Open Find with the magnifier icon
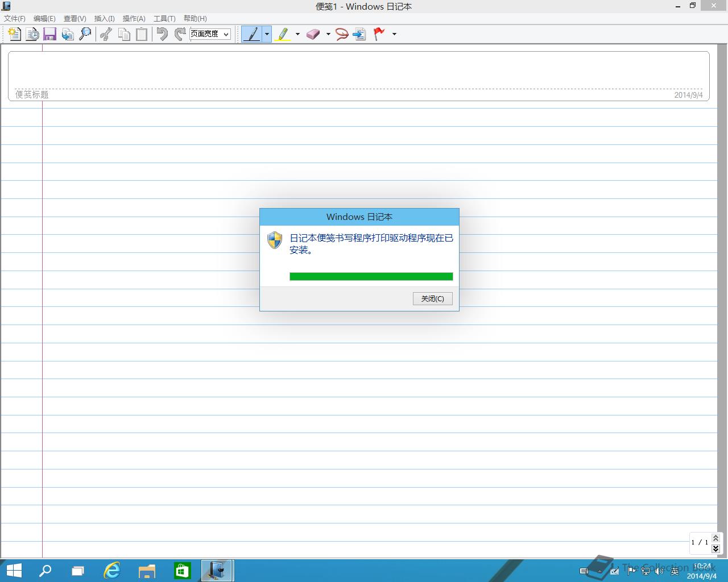The image size is (728, 582). [x=85, y=34]
